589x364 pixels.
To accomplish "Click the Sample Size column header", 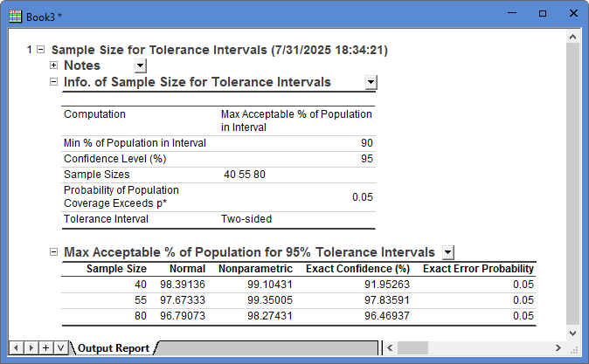I will [x=116, y=269].
